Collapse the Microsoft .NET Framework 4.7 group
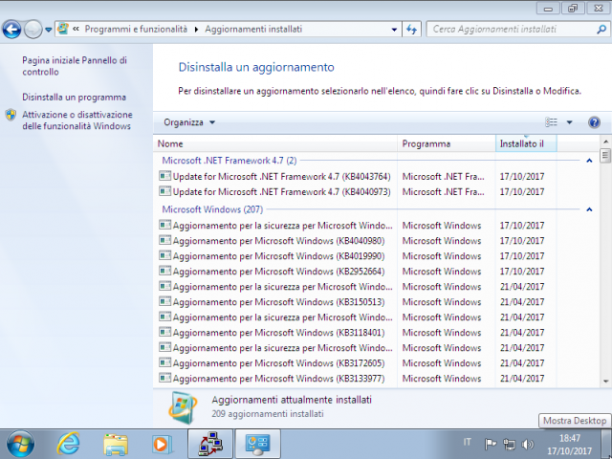612x459 pixels. (589, 160)
